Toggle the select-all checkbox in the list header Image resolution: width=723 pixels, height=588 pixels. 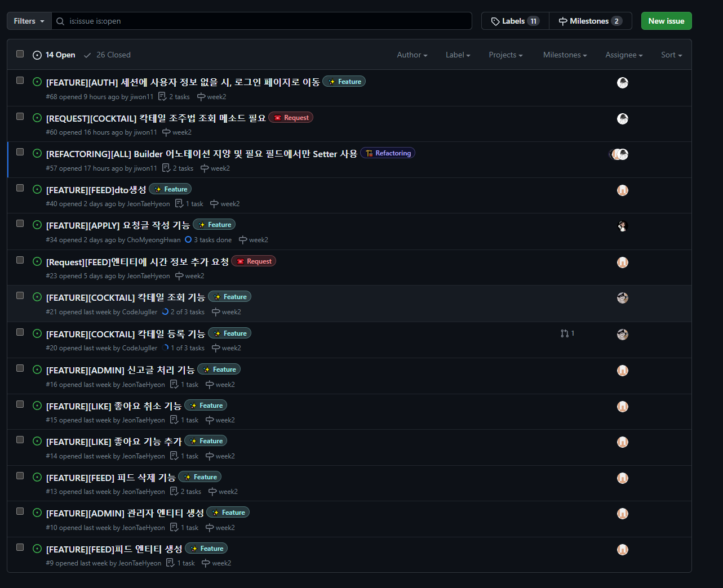pyautogui.click(x=20, y=54)
